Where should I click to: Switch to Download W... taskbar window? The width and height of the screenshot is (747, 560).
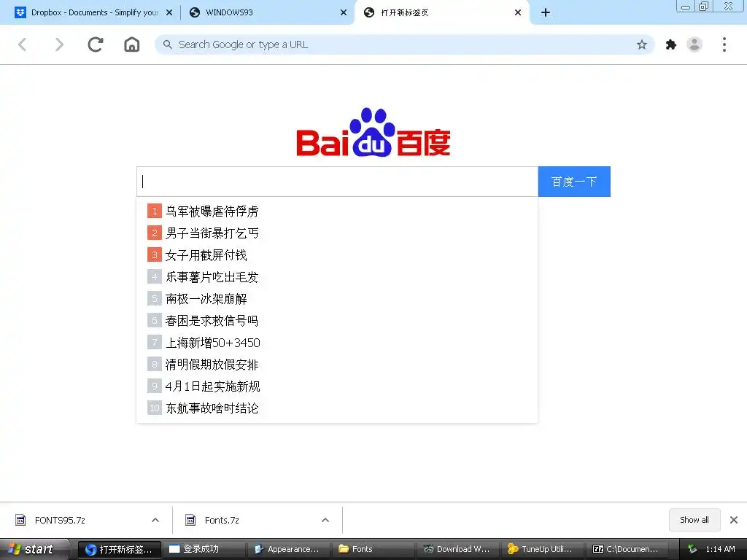[457, 549]
